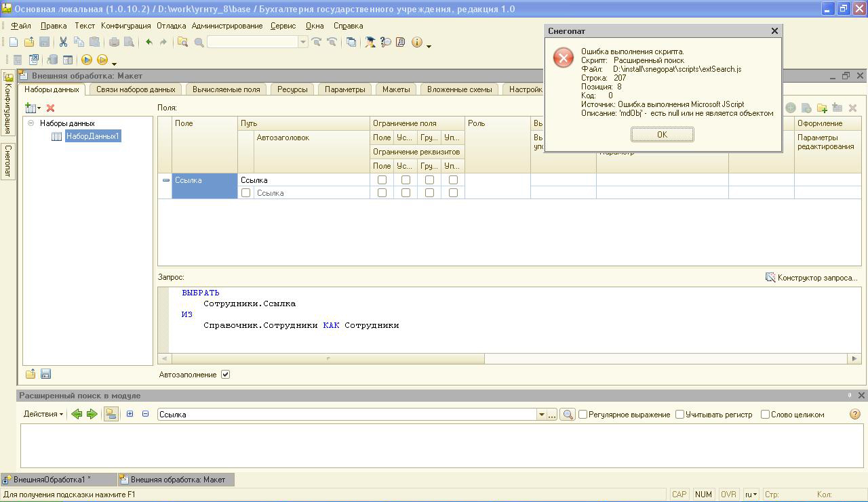Open the Конфигурация menu
The image size is (868, 502).
pos(126,26)
